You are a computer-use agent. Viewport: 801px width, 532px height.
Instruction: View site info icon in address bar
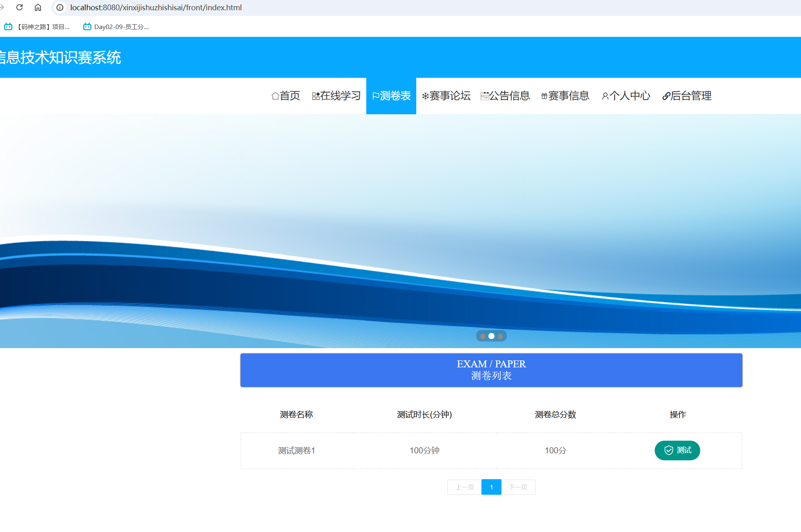point(60,7)
